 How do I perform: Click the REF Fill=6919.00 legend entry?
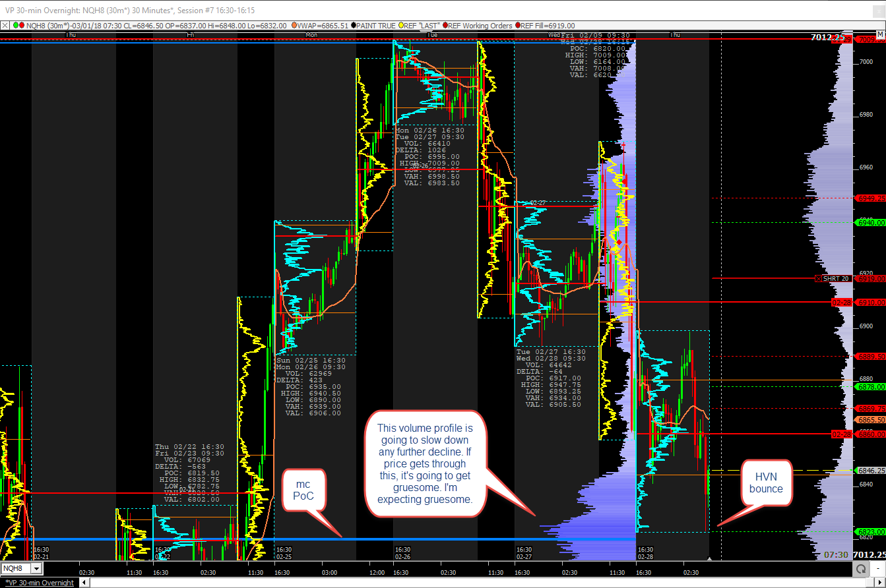(x=548, y=26)
